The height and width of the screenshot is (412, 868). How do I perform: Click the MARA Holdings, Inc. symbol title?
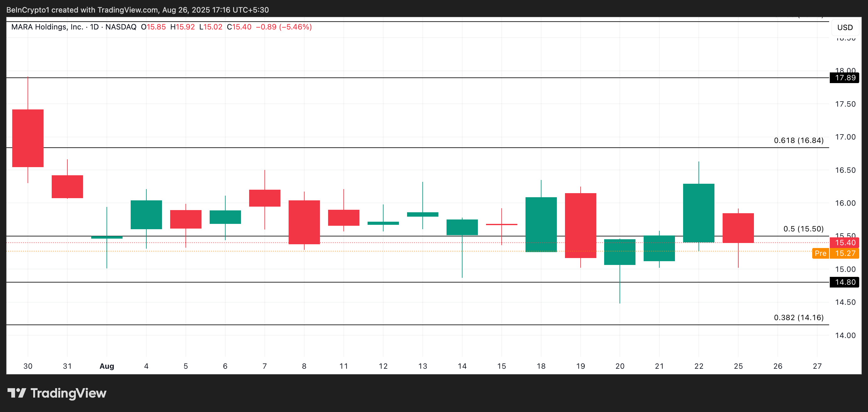(x=47, y=27)
